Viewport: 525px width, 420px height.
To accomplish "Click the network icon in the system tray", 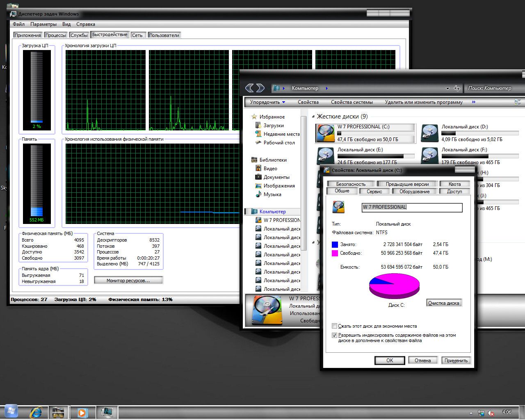I will (481, 413).
